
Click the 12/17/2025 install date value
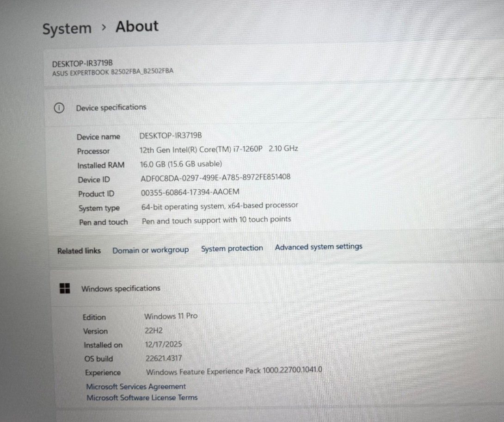click(163, 344)
